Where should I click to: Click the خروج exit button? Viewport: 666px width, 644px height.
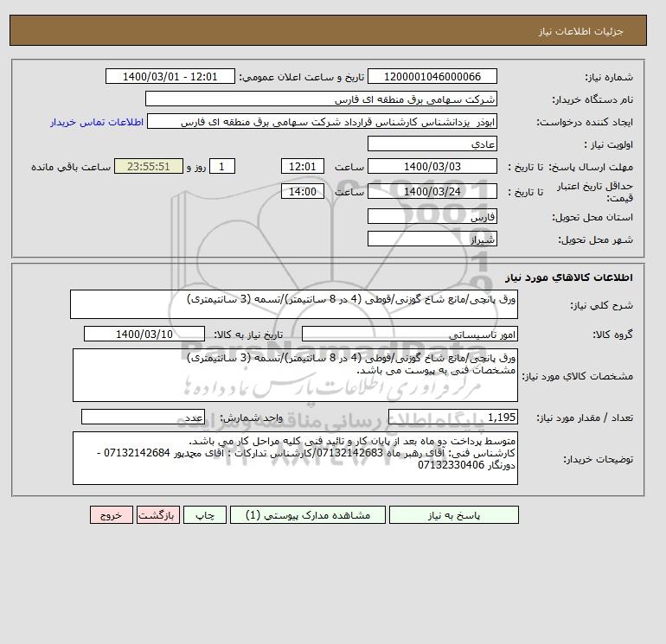112,515
